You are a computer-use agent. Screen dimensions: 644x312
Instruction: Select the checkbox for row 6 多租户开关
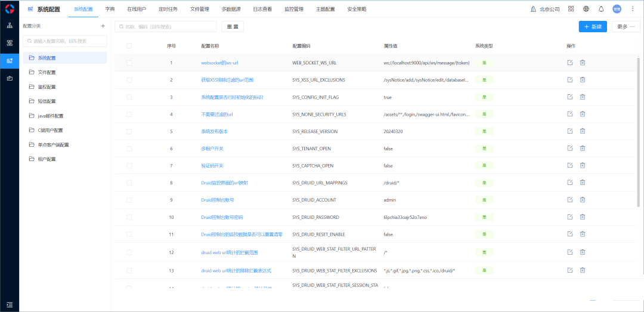click(129, 149)
